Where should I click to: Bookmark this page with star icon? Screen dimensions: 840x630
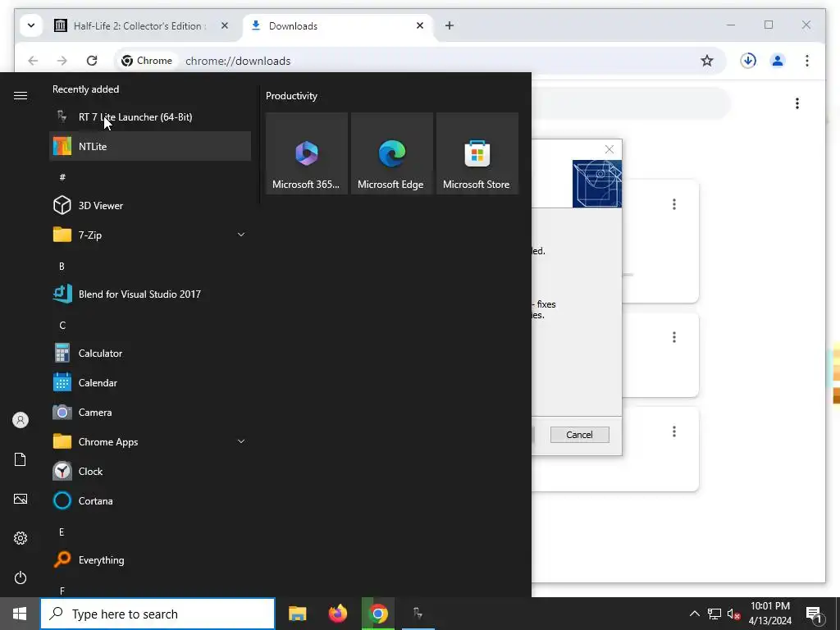pos(707,61)
